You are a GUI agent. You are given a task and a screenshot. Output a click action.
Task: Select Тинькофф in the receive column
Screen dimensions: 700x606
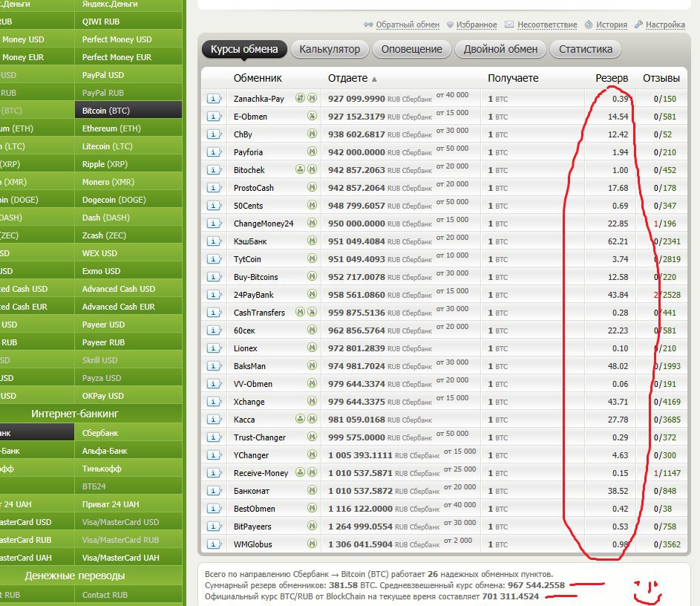pos(128,469)
